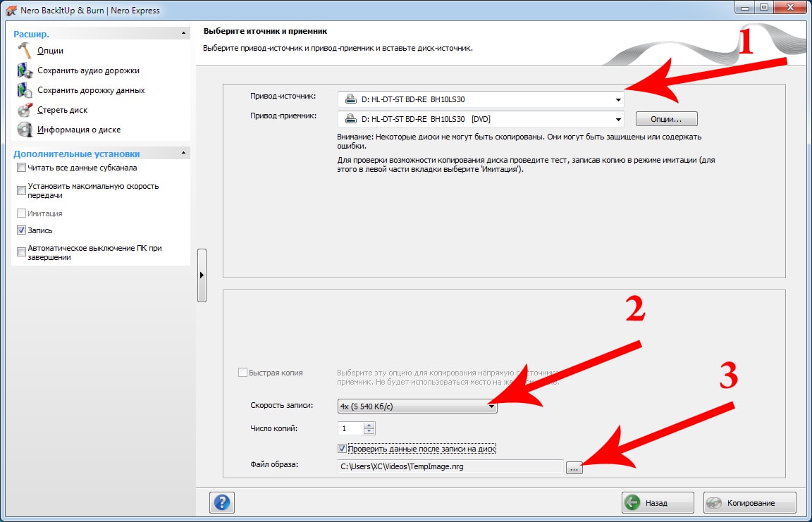Toggle the Имитация checkbox
The width and height of the screenshot is (812, 522).
[x=21, y=213]
